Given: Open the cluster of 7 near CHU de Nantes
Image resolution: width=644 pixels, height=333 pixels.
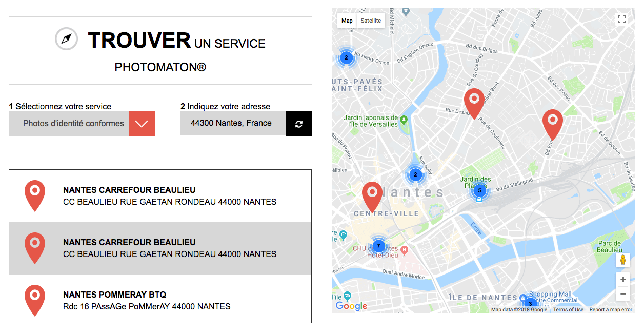Looking at the screenshot, I should (x=378, y=246).
